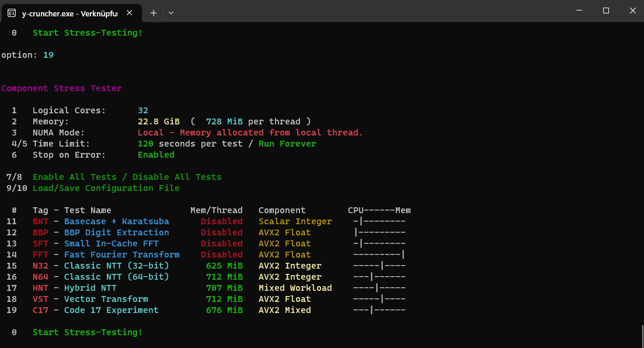Click the 'Logical Cores:' label

pos(69,110)
